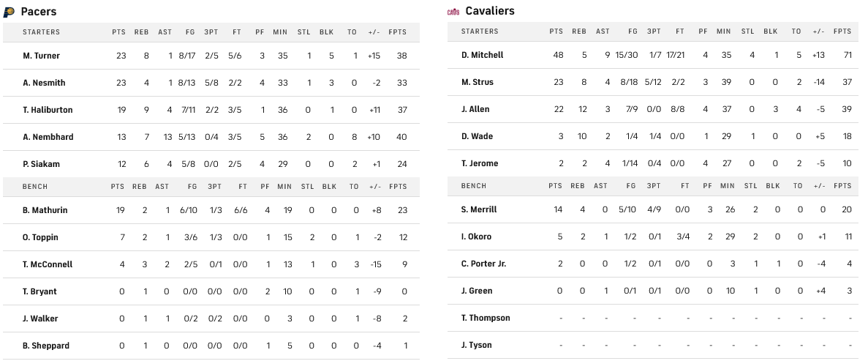Click the Cavaliers team heading
Viewport: 868px width, 361px height.
490,11
